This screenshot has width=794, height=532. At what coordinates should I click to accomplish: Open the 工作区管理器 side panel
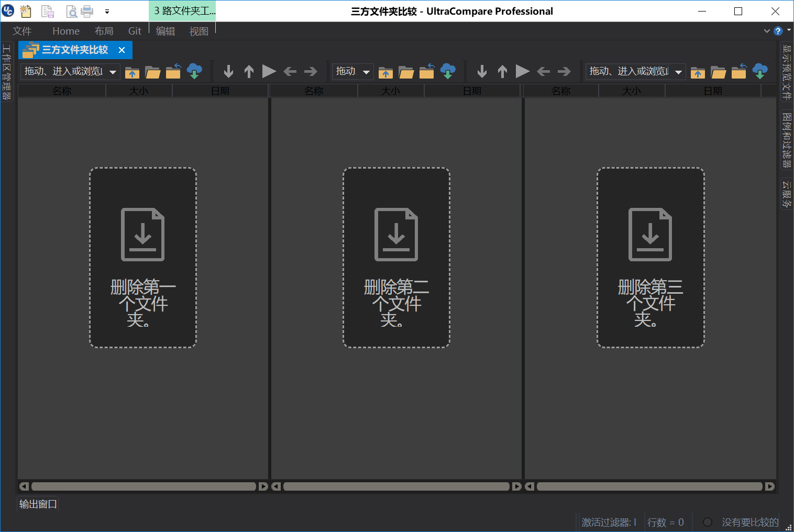click(x=7, y=72)
